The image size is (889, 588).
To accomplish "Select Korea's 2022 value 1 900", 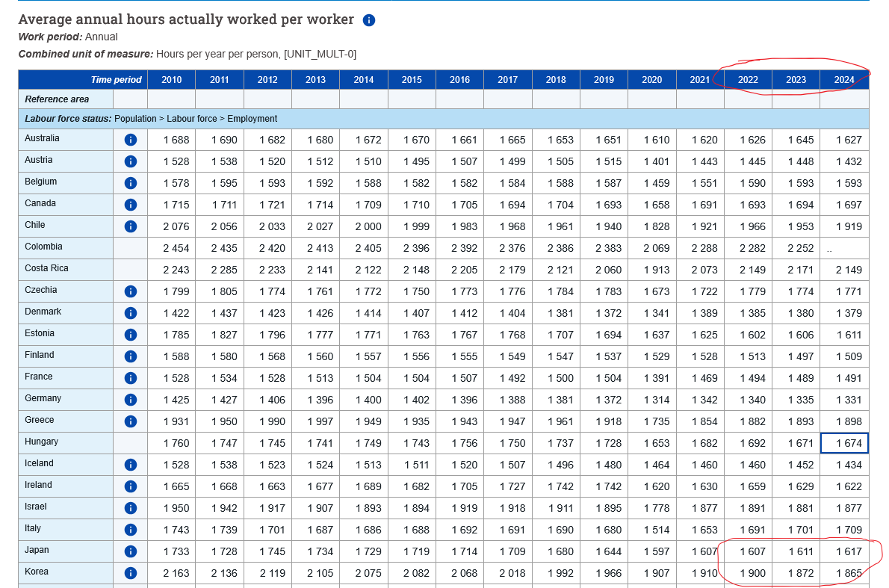I will click(x=748, y=573).
